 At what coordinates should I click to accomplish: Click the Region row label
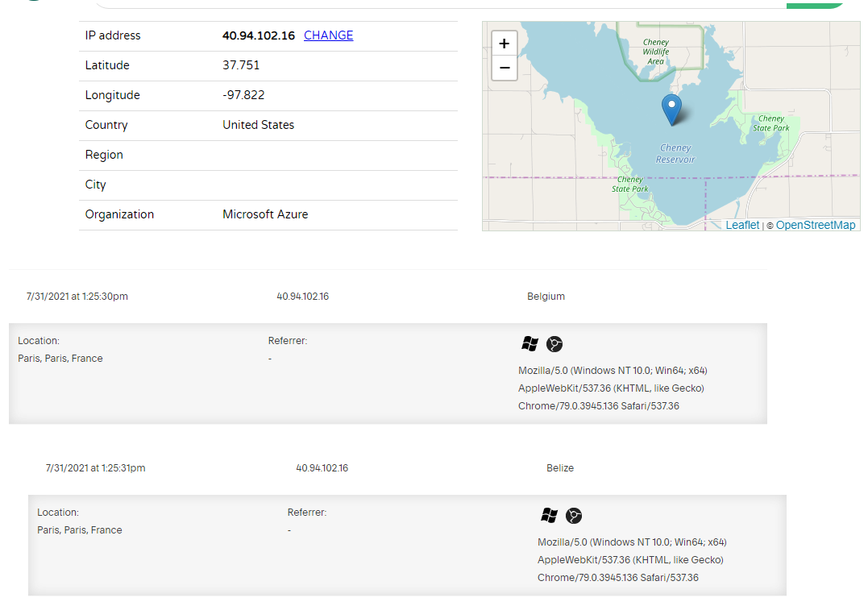tap(104, 155)
